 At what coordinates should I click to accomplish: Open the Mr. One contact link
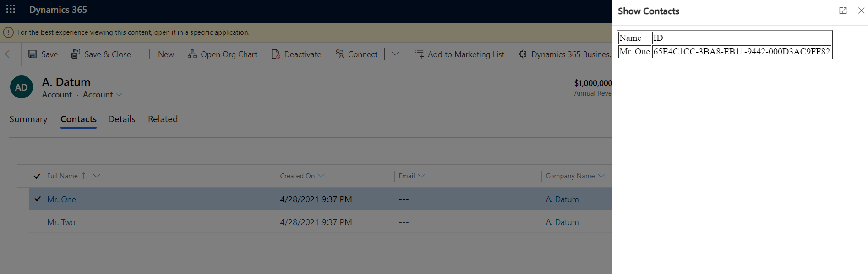point(61,199)
